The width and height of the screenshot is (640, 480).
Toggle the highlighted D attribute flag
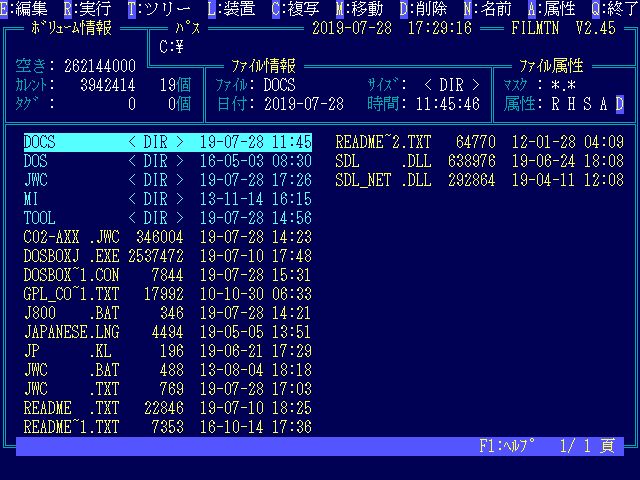click(x=620, y=103)
